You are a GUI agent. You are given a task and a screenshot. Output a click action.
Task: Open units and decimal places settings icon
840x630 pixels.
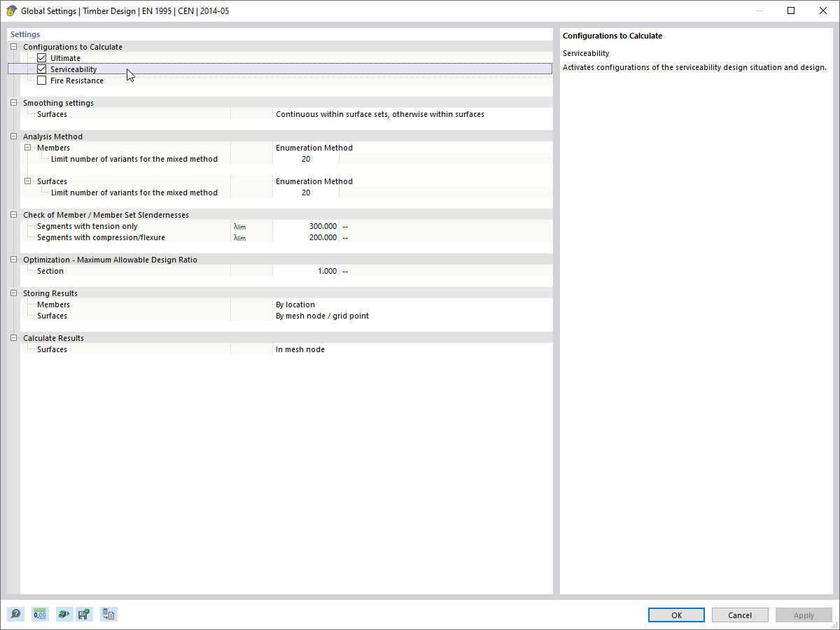click(40, 615)
